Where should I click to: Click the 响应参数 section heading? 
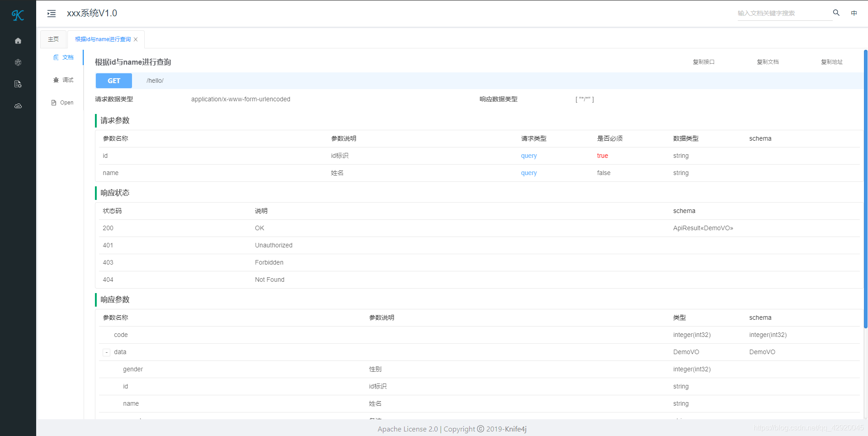[x=115, y=299]
